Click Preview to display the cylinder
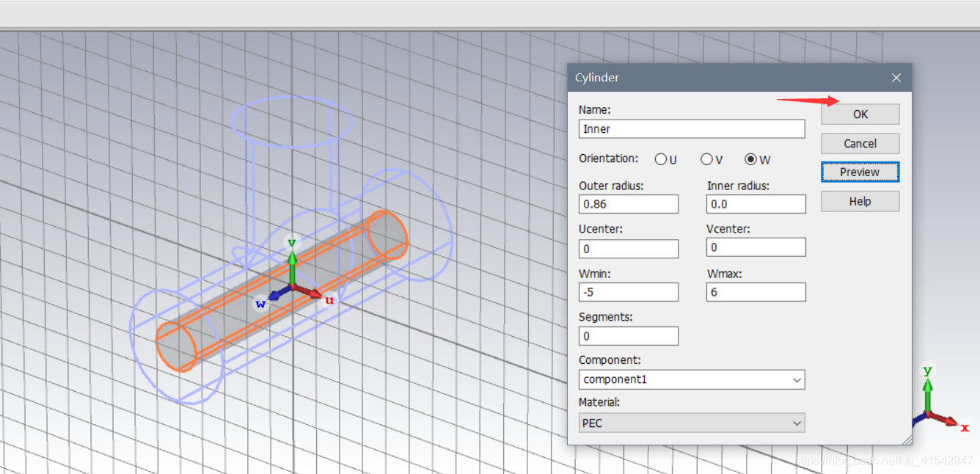Viewport: 980px width, 474px height. 860,172
